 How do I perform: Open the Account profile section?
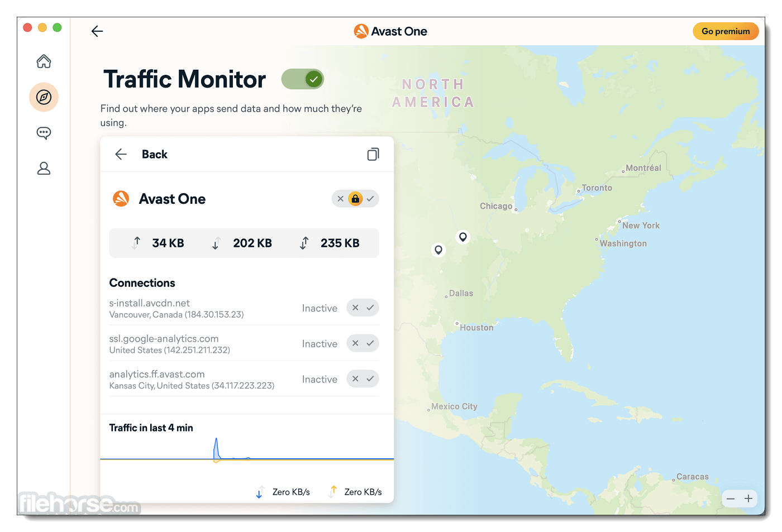44,168
